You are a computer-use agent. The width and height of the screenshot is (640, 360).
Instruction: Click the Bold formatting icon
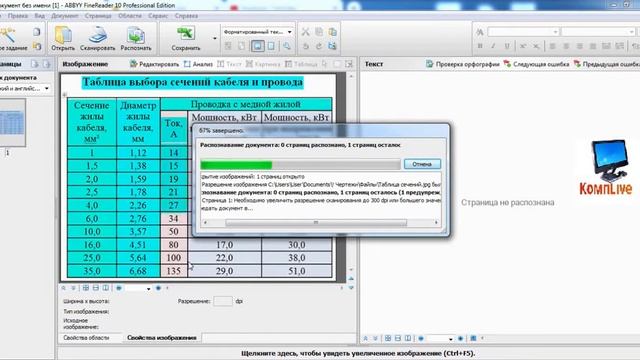pyautogui.click(x=480, y=46)
